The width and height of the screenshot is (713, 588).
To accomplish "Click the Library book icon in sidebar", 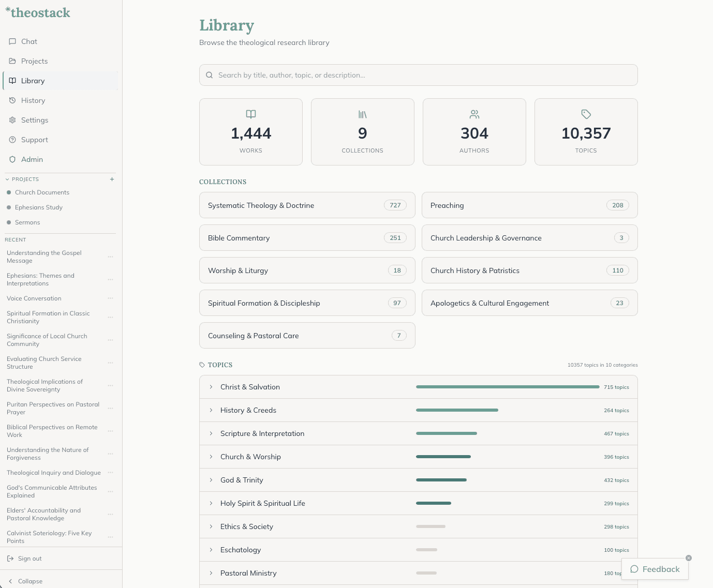I will pos(12,81).
